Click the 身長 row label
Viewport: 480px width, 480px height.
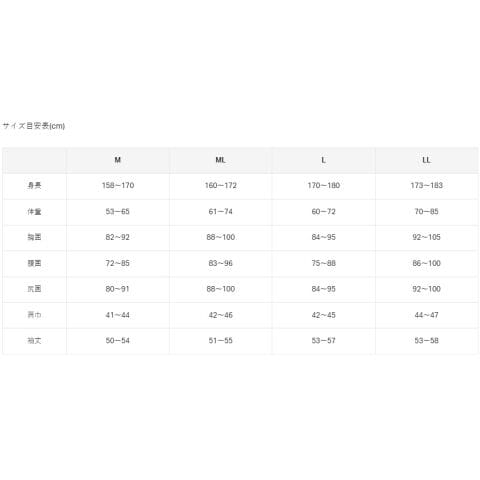pos(34,186)
